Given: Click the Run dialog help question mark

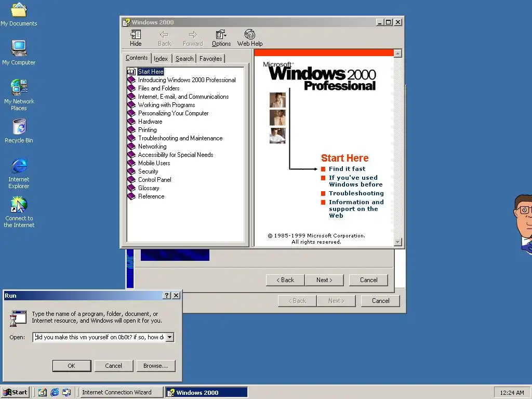Looking at the screenshot, I should point(167,296).
